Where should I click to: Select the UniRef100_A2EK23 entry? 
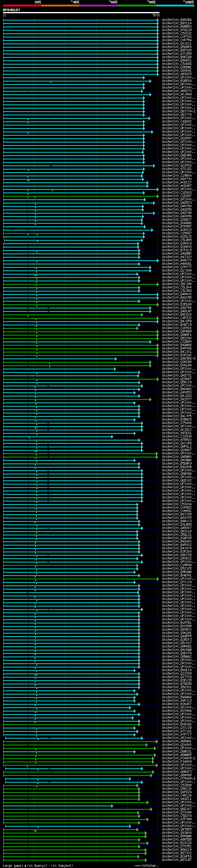(177, 230)
